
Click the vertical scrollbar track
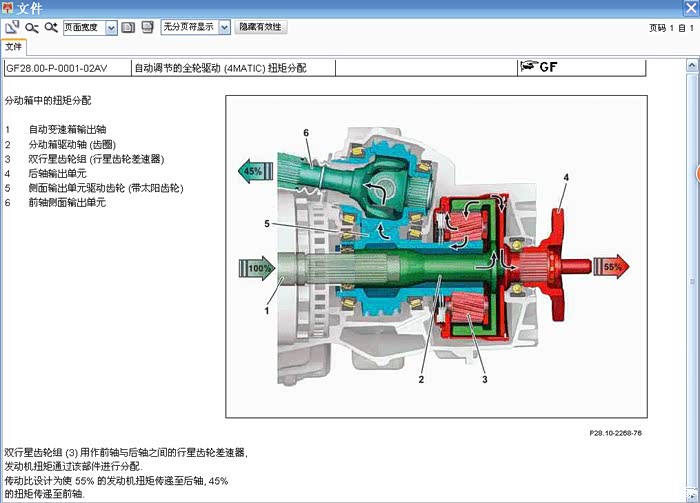tap(692, 279)
